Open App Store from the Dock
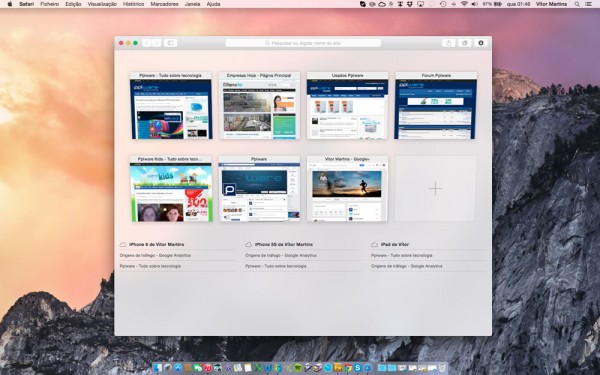 coord(178,368)
